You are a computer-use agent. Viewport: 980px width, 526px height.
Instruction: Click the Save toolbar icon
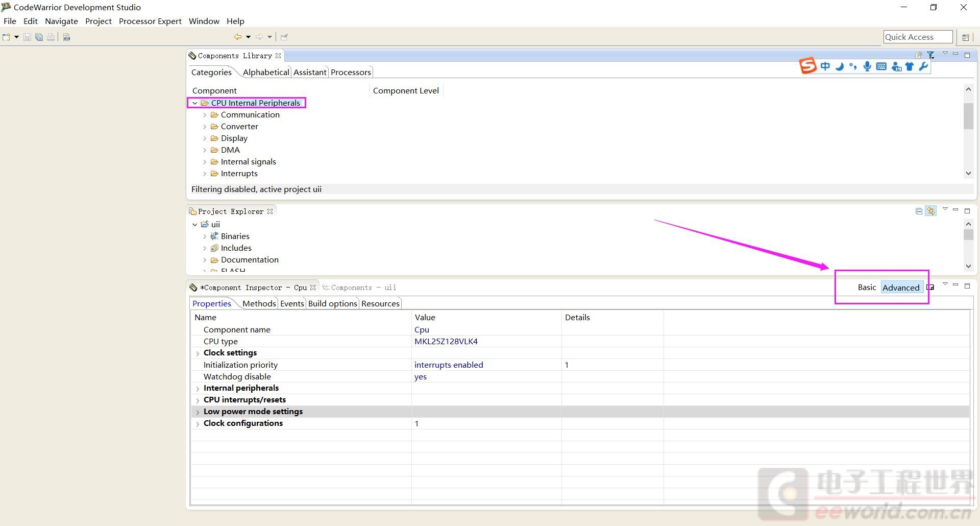point(27,37)
